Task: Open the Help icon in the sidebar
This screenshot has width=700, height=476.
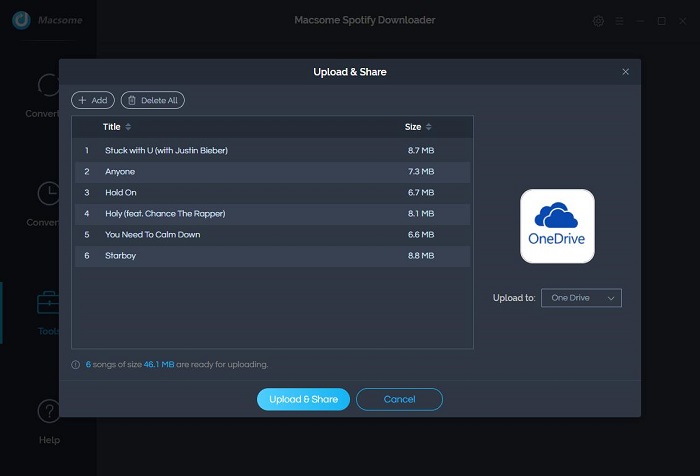Action: pyautogui.click(x=49, y=411)
